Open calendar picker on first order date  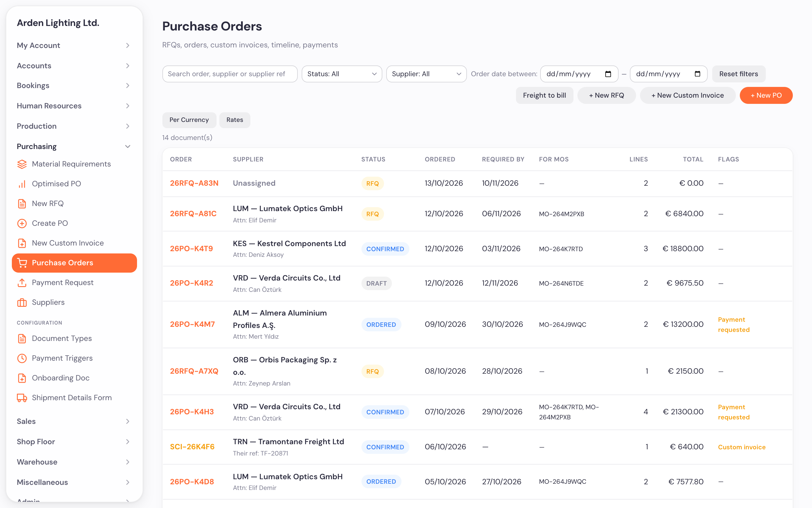tap(608, 74)
